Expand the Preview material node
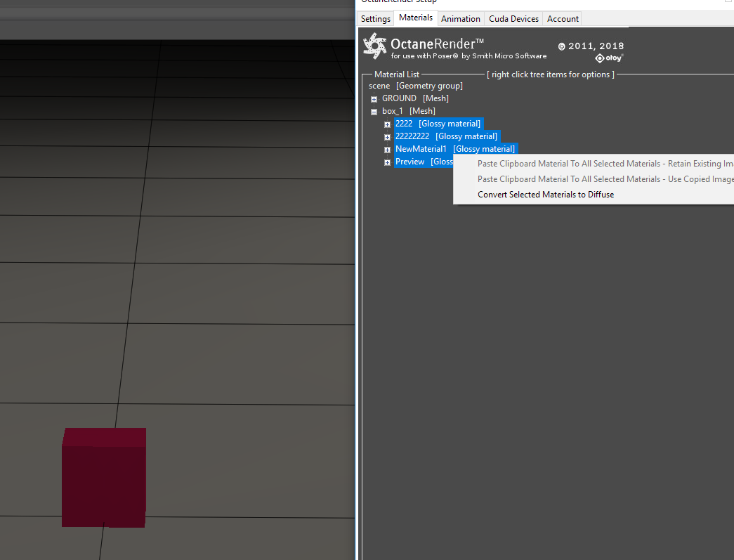Viewport: 734px width, 560px height. click(387, 162)
